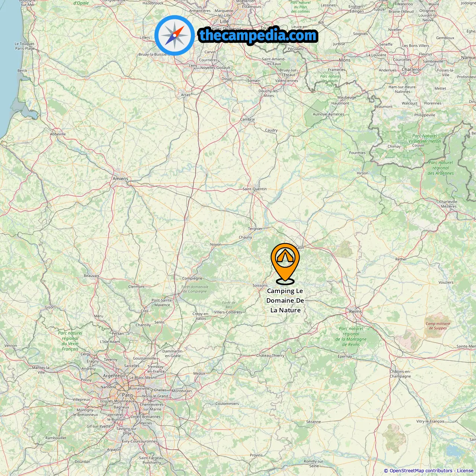Viewport: 476px width, 476px height.
Task: Click the Châlons-en-Champagne label
Action: pos(400,374)
